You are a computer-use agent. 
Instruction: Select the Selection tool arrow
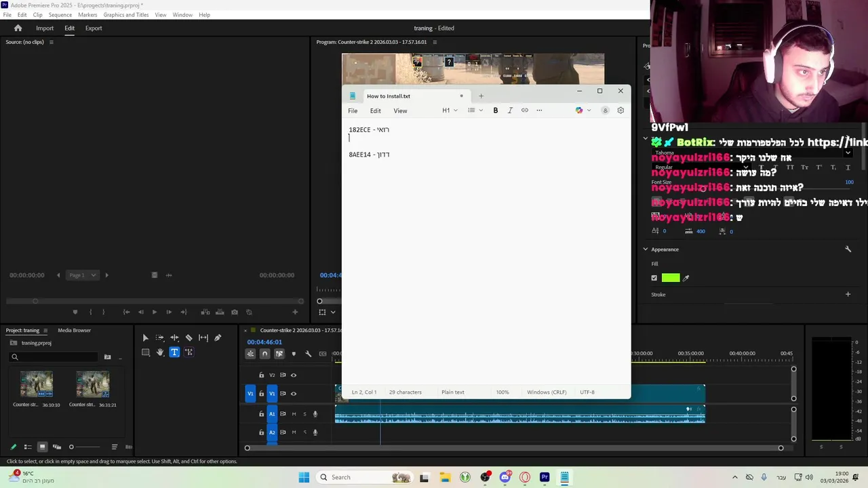point(145,338)
